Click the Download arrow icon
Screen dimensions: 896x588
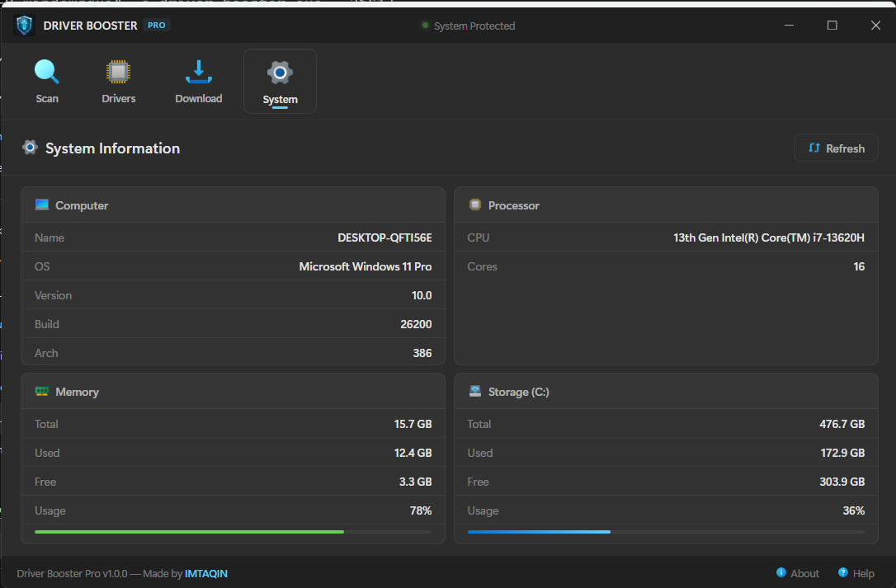tap(198, 72)
